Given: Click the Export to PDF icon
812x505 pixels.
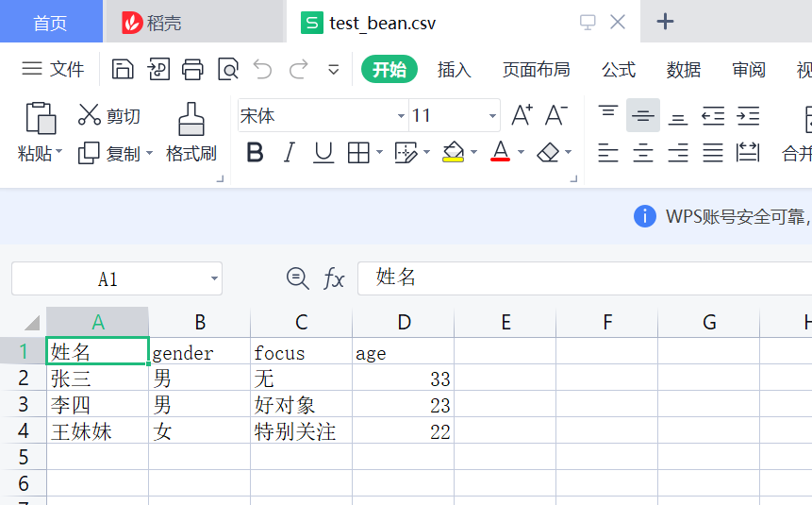Looking at the screenshot, I should (x=158, y=69).
